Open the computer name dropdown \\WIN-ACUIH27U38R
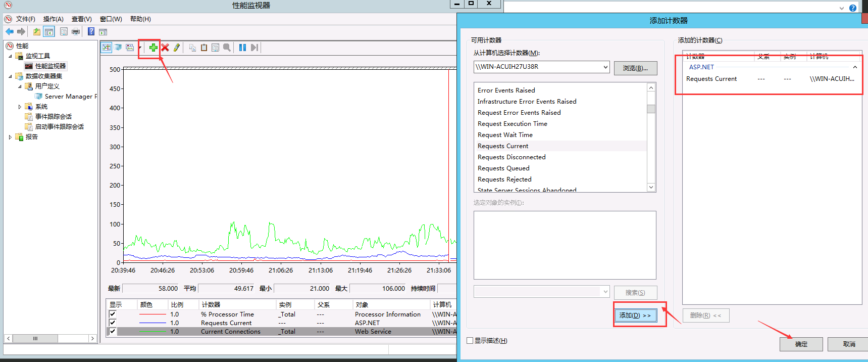Viewport: 868px width, 362px height. (605, 67)
